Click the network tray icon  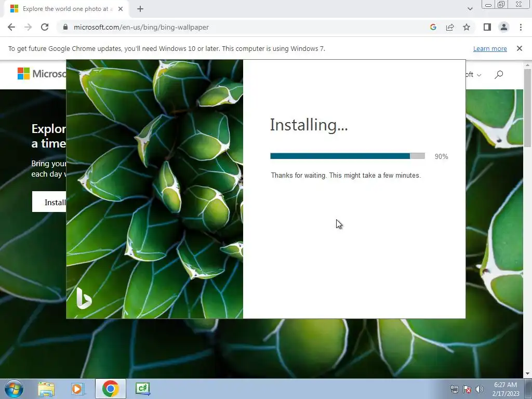pyautogui.click(x=454, y=389)
